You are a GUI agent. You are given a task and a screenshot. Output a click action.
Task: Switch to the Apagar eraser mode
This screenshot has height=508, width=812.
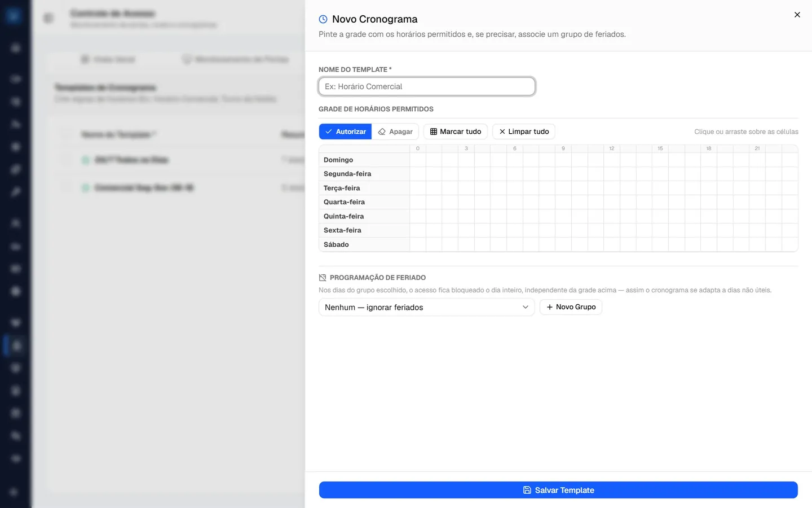click(x=395, y=132)
